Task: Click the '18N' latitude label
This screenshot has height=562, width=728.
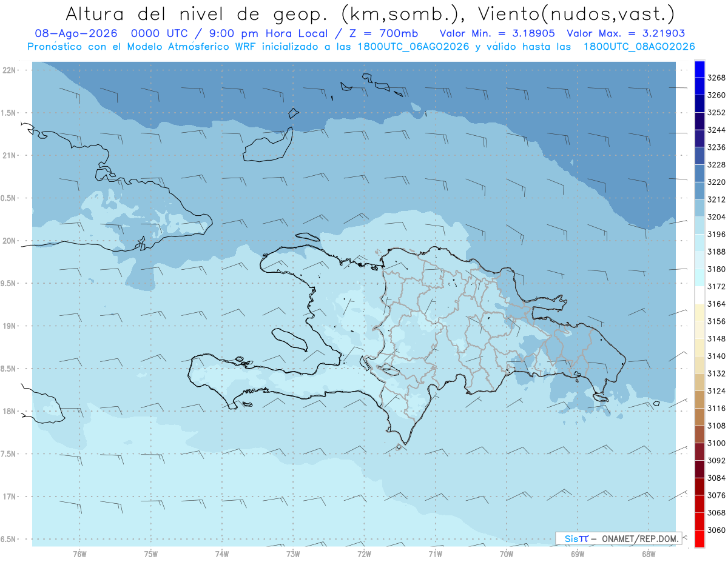Action: (x=10, y=411)
